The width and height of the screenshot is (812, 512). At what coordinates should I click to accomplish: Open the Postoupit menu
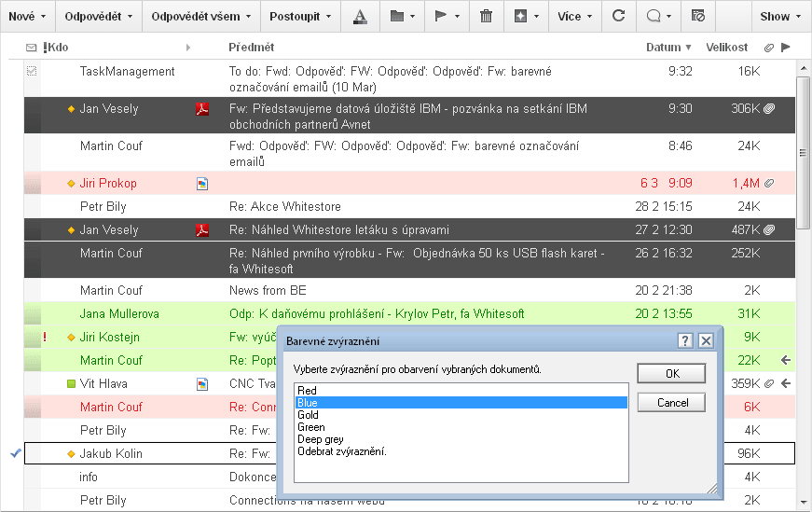click(x=300, y=16)
